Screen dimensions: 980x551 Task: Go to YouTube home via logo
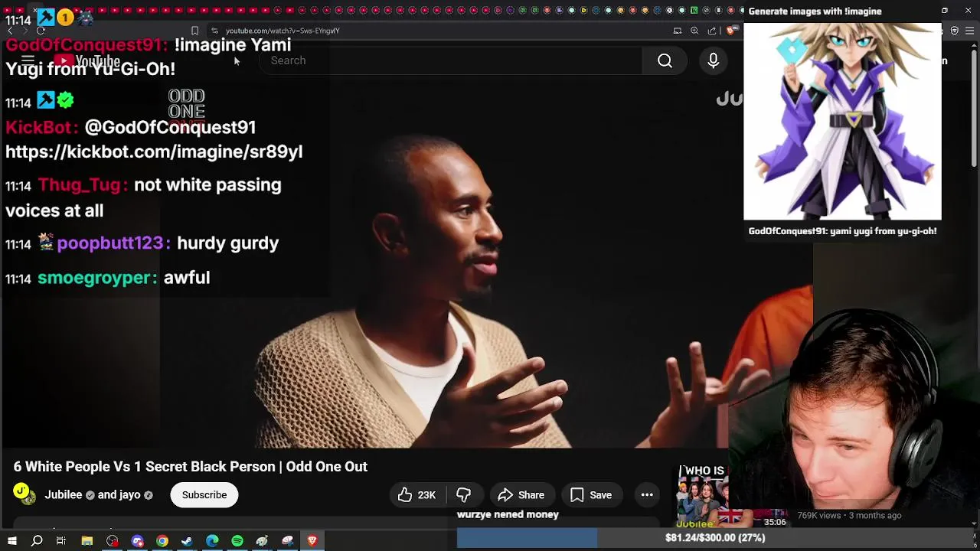[x=87, y=60]
